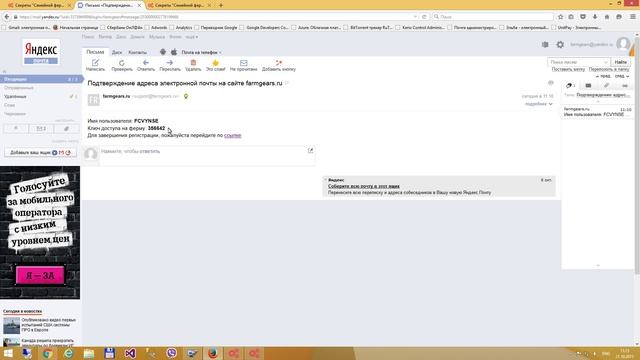Toggle the importance flag next to the subject
The image size is (640, 360).
point(287,83)
